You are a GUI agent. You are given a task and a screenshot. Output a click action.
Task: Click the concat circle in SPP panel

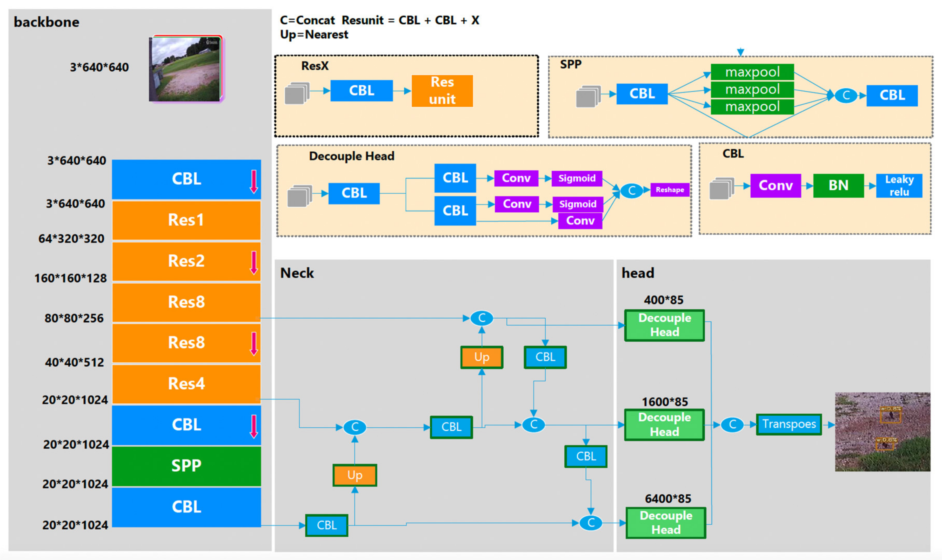coord(846,95)
